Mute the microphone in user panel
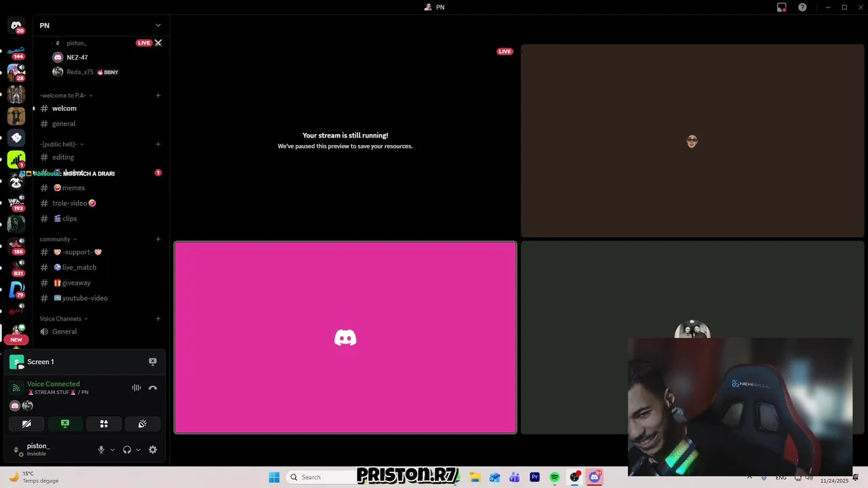 point(101,449)
